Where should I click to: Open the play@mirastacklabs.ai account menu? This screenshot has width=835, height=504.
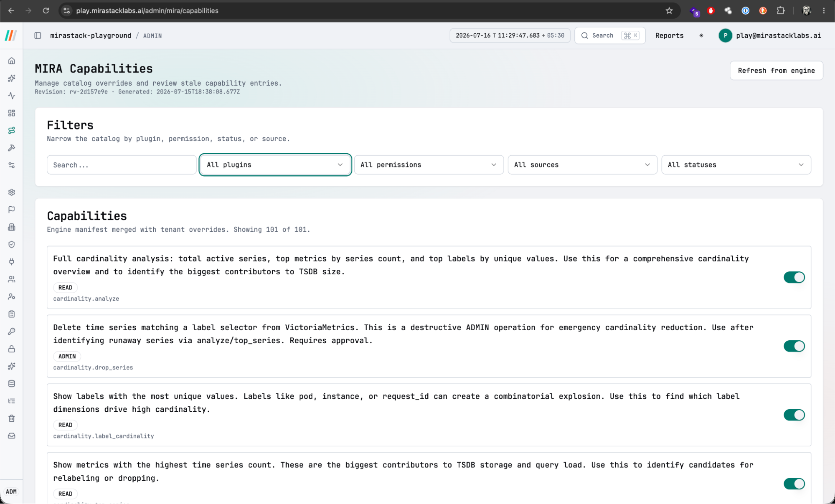click(x=770, y=35)
